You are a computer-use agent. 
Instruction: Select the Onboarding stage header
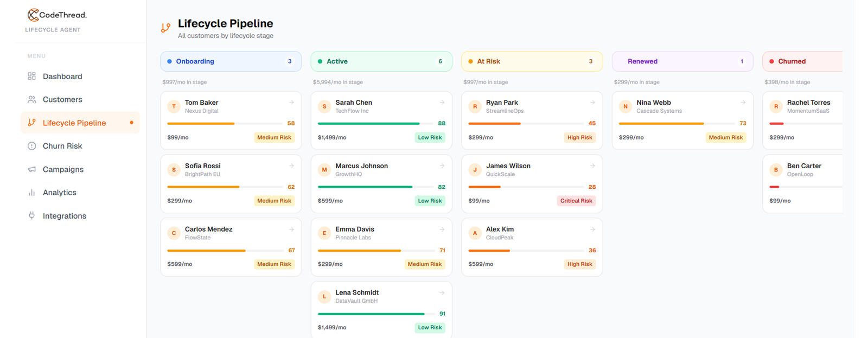pyautogui.click(x=231, y=61)
